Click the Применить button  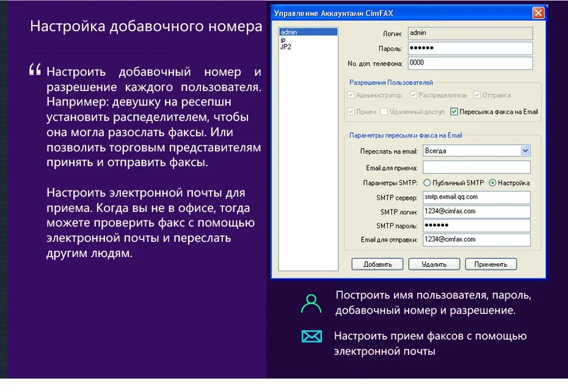491,264
